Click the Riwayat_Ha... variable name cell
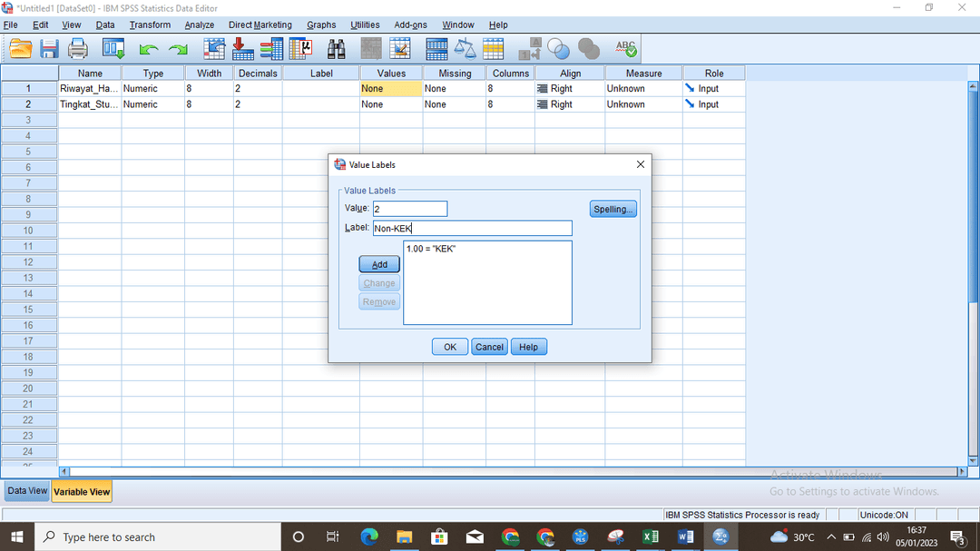This screenshot has width=980, height=551. click(x=90, y=89)
